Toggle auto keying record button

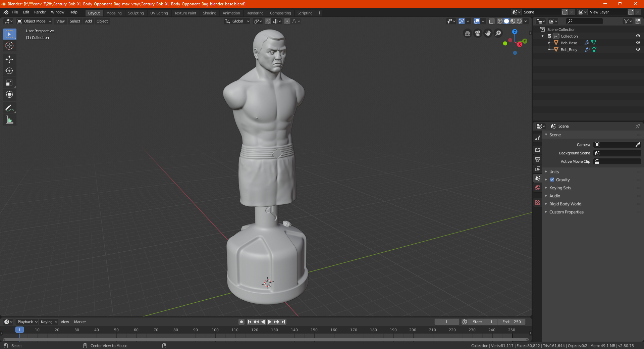[x=241, y=322]
